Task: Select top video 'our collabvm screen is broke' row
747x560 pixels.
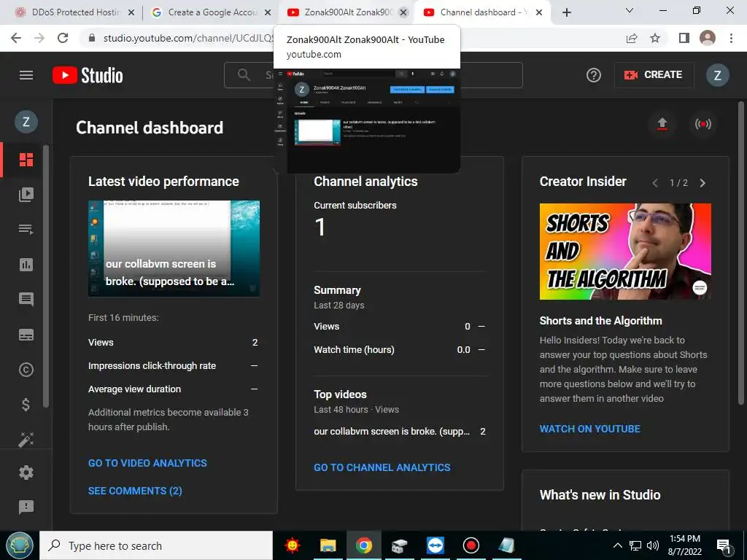Action: pyautogui.click(x=400, y=432)
